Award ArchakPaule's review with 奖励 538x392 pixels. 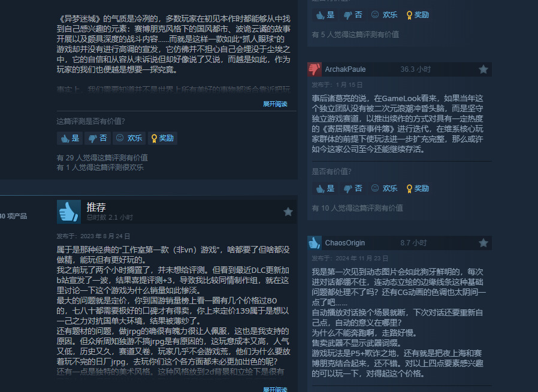point(418,189)
